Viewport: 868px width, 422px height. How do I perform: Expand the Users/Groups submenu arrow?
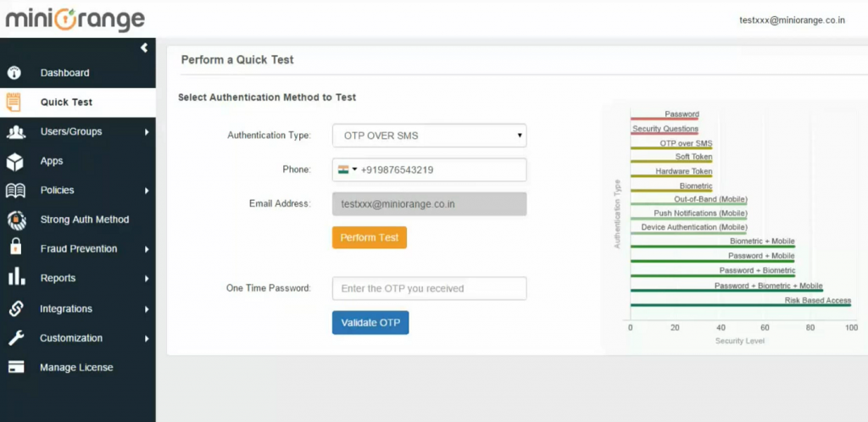[147, 132]
